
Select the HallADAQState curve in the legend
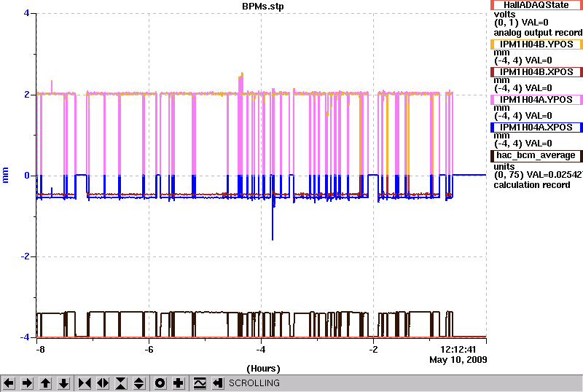536,5
